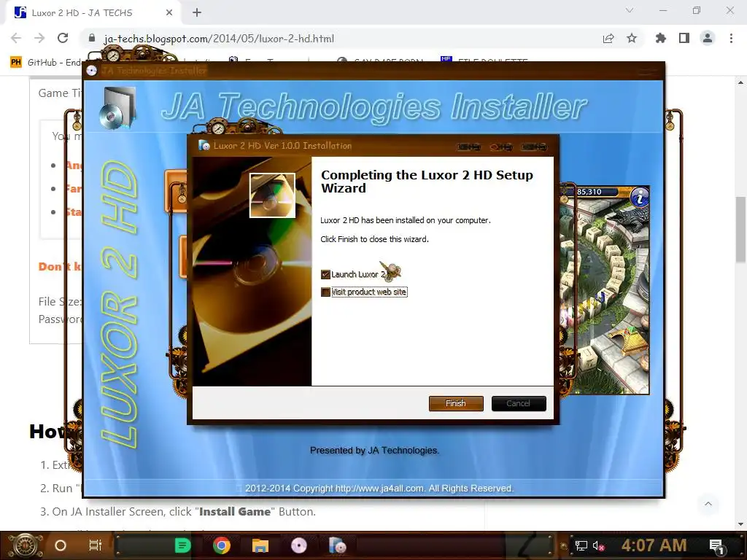The image size is (747, 560).
Task: Open notification center icon
Action: tap(717, 545)
